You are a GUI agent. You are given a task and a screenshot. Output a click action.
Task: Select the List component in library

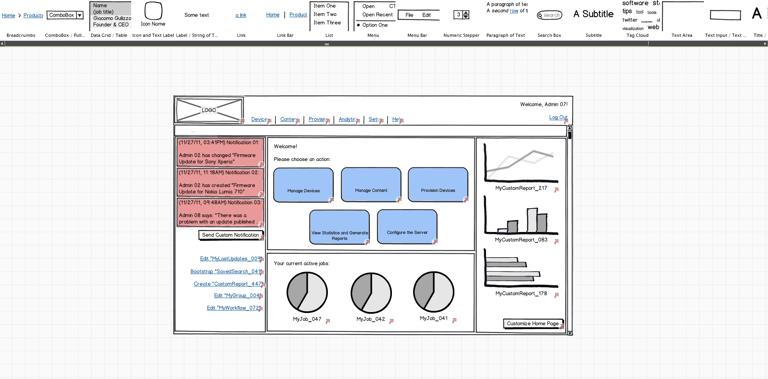click(329, 20)
